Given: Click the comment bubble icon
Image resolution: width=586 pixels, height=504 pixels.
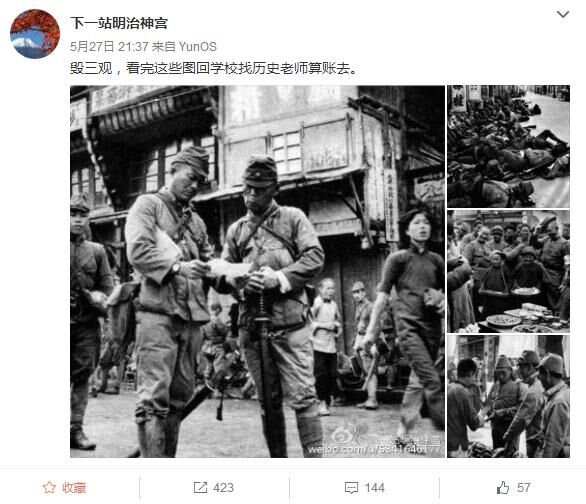Looking at the screenshot, I should (x=351, y=488).
